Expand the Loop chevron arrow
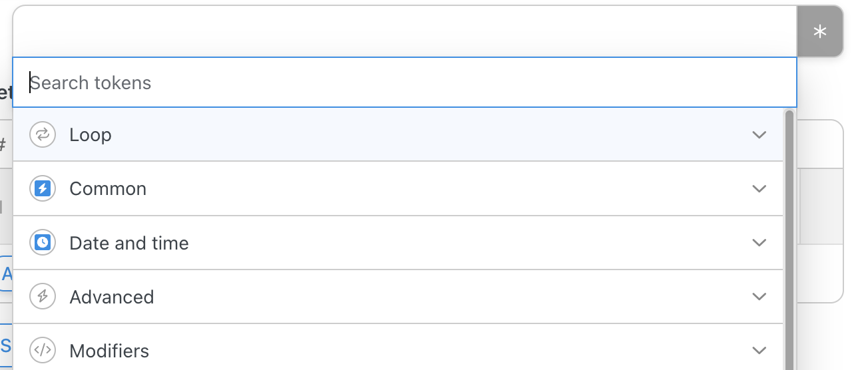Screen dimensions: 868x370 pos(759,135)
